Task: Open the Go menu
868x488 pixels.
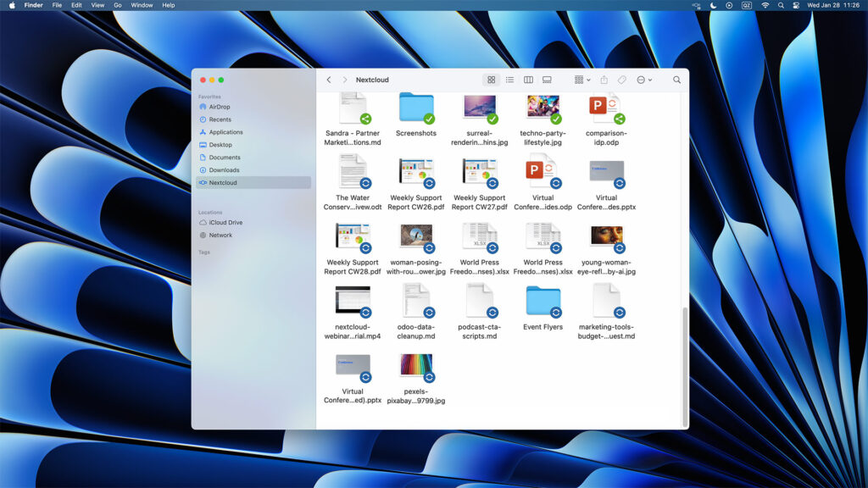Action: point(117,5)
